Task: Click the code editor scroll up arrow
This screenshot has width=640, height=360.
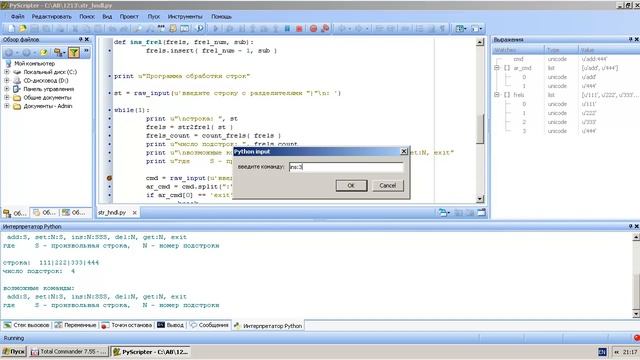Action: 480,42
